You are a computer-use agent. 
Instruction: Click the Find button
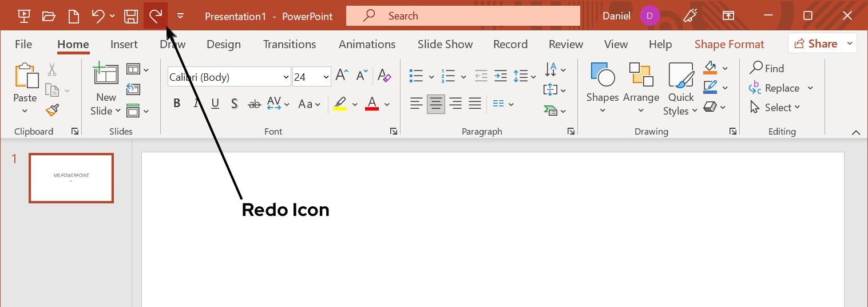[x=767, y=69]
